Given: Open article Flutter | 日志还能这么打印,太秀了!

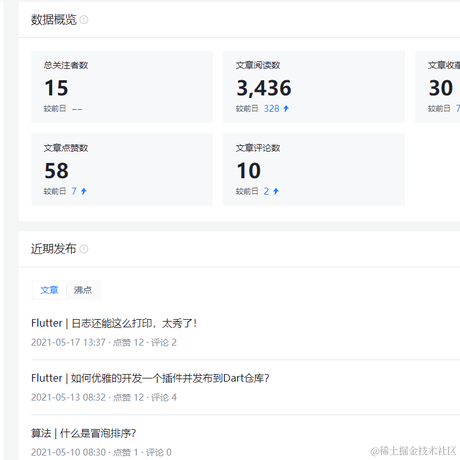Looking at the screenshot, I should click(x=114, y=323).
